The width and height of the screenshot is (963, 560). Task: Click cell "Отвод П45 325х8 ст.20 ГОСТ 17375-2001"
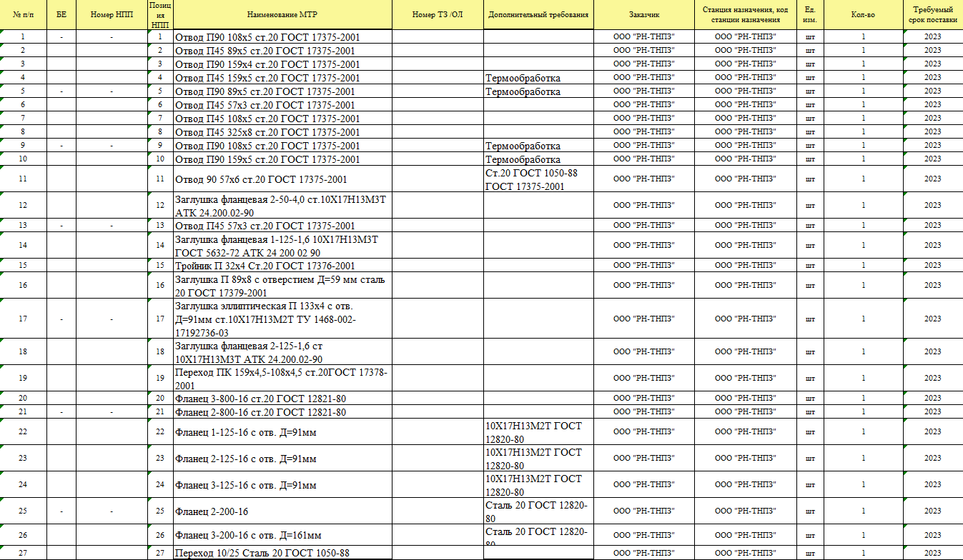click(282, 132)
